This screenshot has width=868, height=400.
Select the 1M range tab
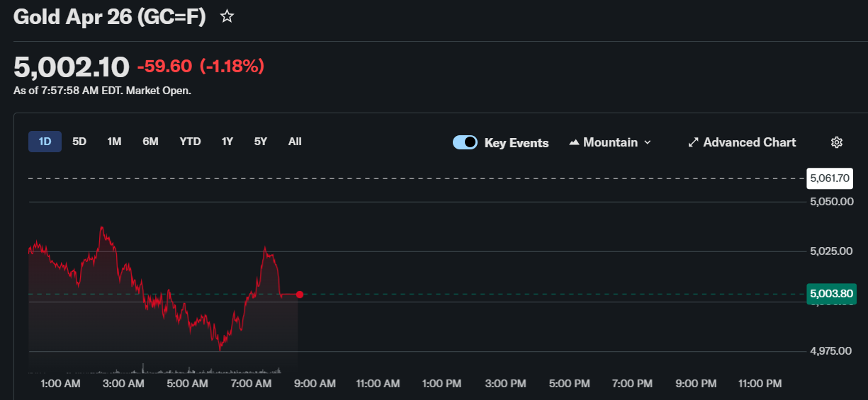(114, 142)
